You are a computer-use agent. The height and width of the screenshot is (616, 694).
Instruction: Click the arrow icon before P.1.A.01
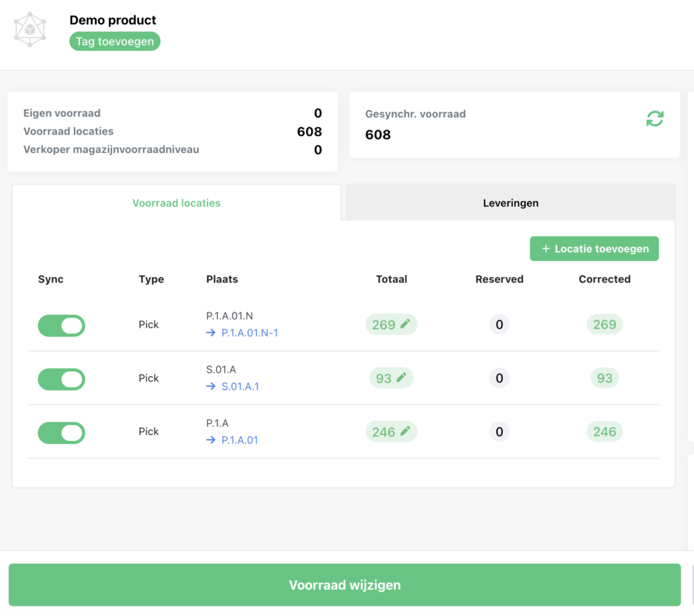[x=211, y=440]
